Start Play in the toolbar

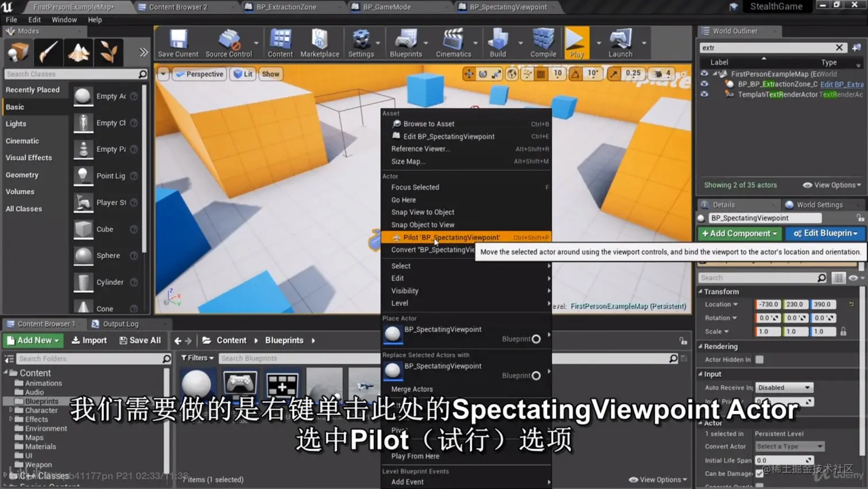point(576,43)
